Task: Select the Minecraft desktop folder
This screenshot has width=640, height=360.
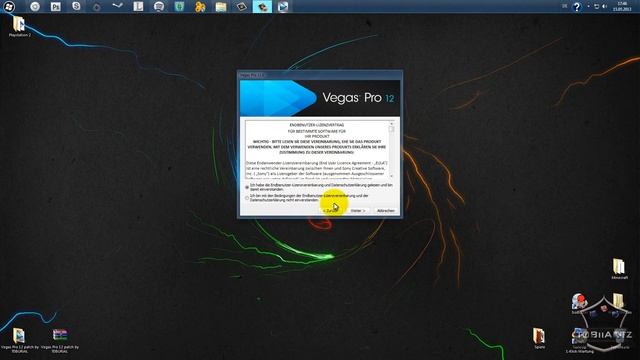Action: pos(619,269)
